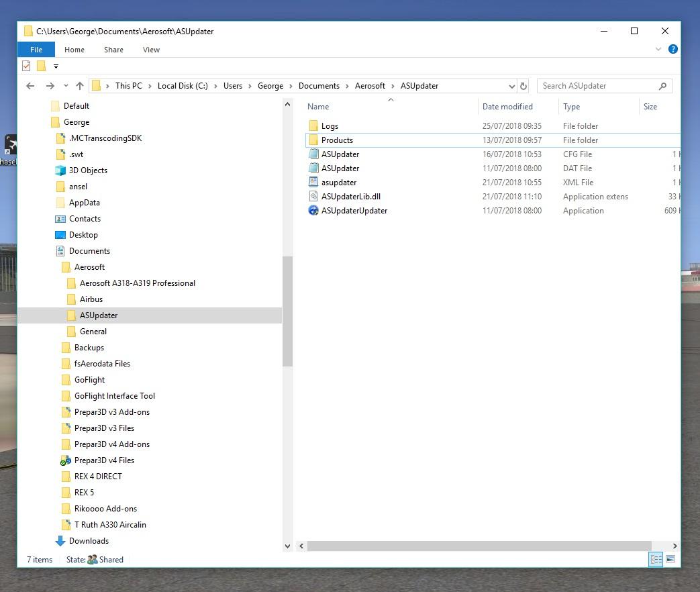Open recent locations dropdown arrow
The height and width of the screenshot is (592, 700).
click(66, 86)
